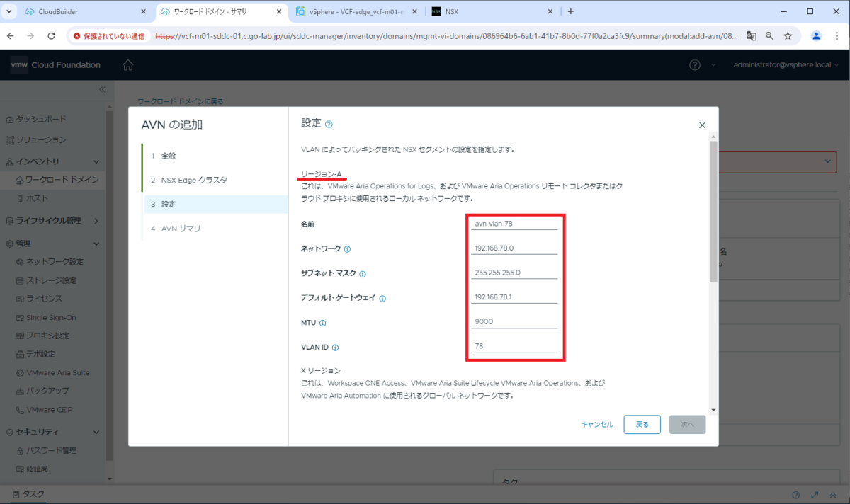Click the chevron beside the header help icon
The image size is (850, 504).
[x=713, y=65]
